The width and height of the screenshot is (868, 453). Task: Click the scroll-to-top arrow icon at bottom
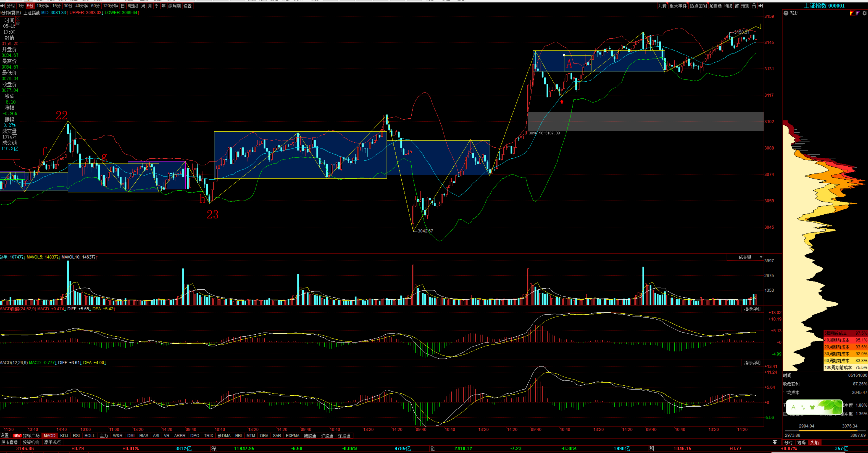[x=775, y=442]
